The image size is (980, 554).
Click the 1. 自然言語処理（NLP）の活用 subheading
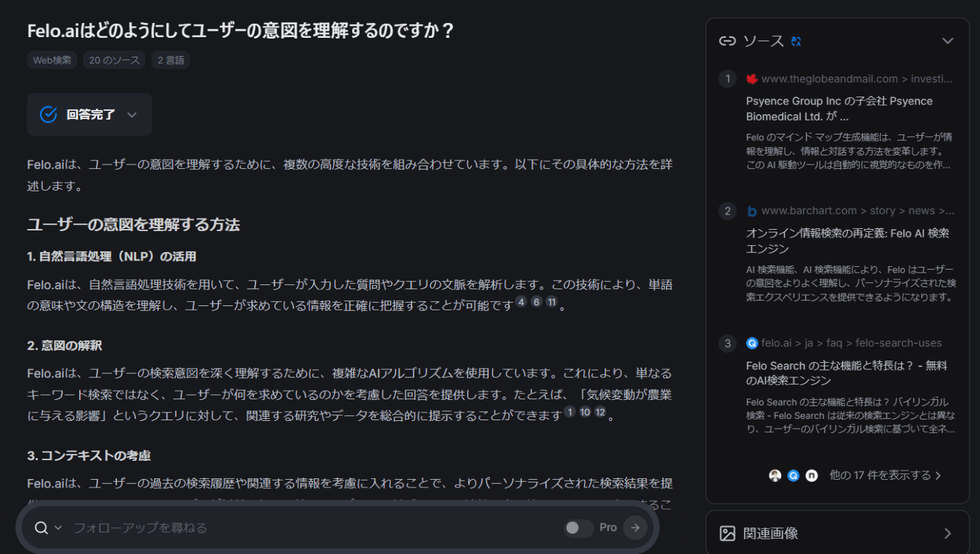(x=111, y=257)
